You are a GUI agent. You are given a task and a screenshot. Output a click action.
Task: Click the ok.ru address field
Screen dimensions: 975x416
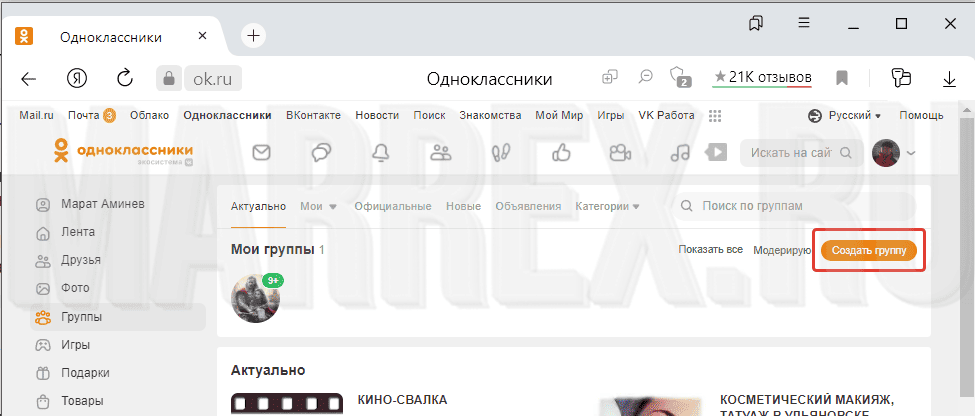click(x=213, y=78)
